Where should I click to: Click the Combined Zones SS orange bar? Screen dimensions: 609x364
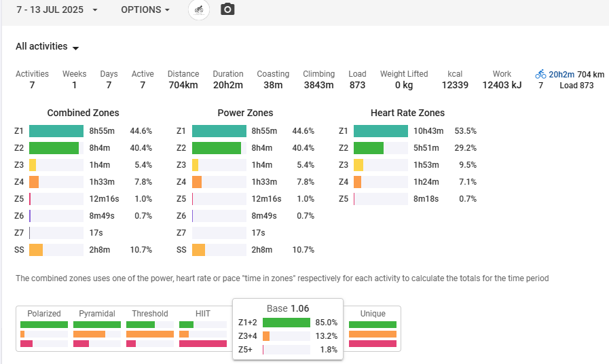pyautogui.click(x=36, y=250)
